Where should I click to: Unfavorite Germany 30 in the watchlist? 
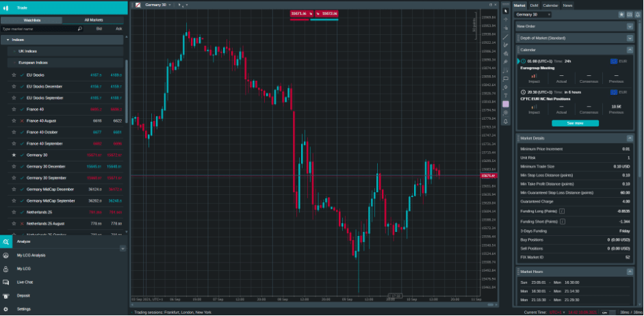[14, 155]
